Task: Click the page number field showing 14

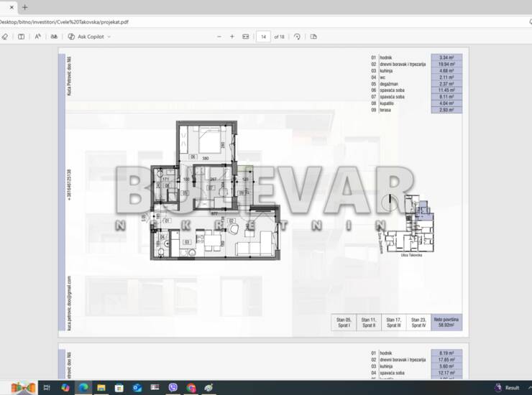Action: 263,37
